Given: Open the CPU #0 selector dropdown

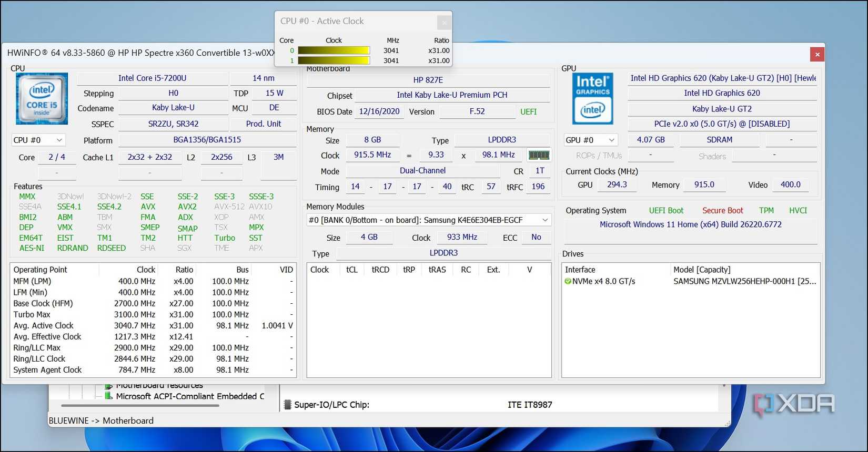Looking at the screenshot, I should pos(38,140).
